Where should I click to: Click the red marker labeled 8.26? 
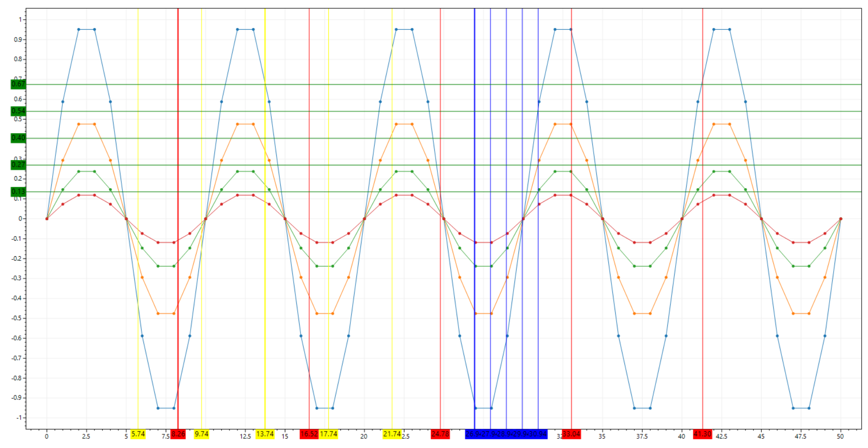(178, 433)
